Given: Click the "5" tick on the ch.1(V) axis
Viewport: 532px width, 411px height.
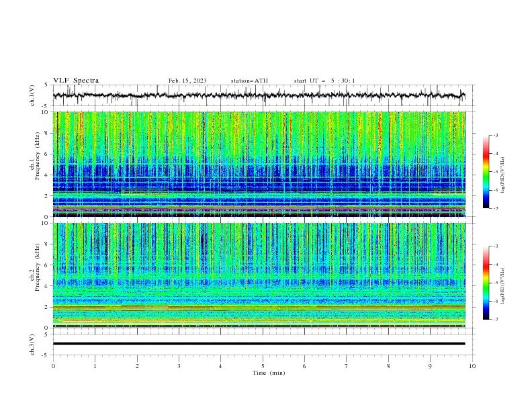Looking at the screenshot, I should pyautogui.click(x=46, y=85).
